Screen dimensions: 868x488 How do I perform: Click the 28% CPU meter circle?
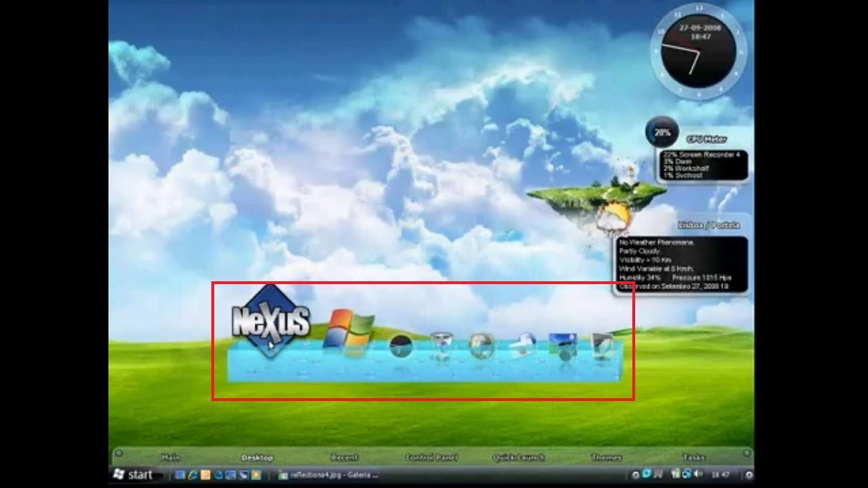[662, 132]
